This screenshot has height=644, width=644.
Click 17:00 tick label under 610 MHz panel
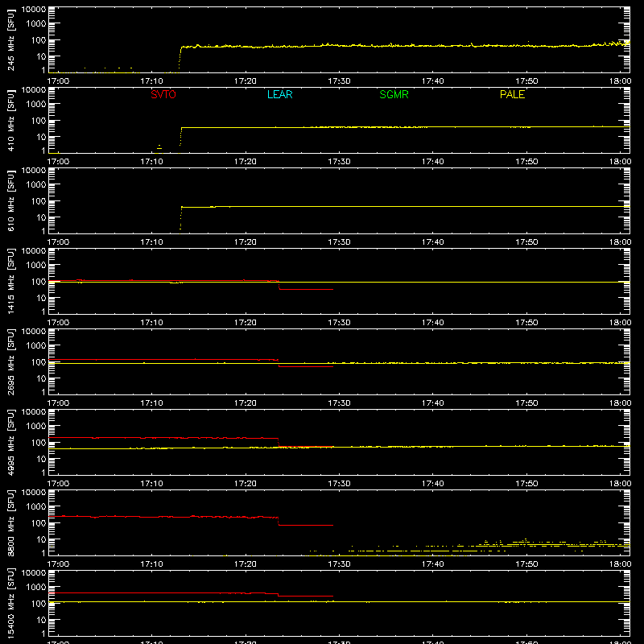pyautogui.click(x=58, y=242)
